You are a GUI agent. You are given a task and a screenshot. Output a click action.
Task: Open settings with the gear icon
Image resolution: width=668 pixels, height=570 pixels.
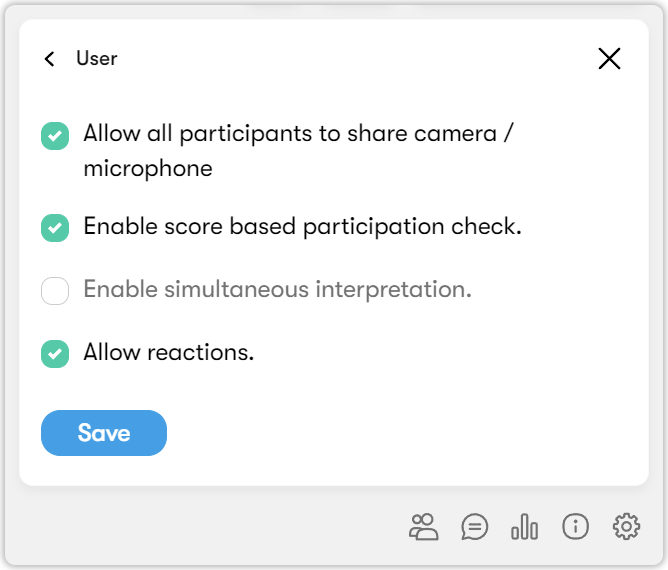(626, 527)
